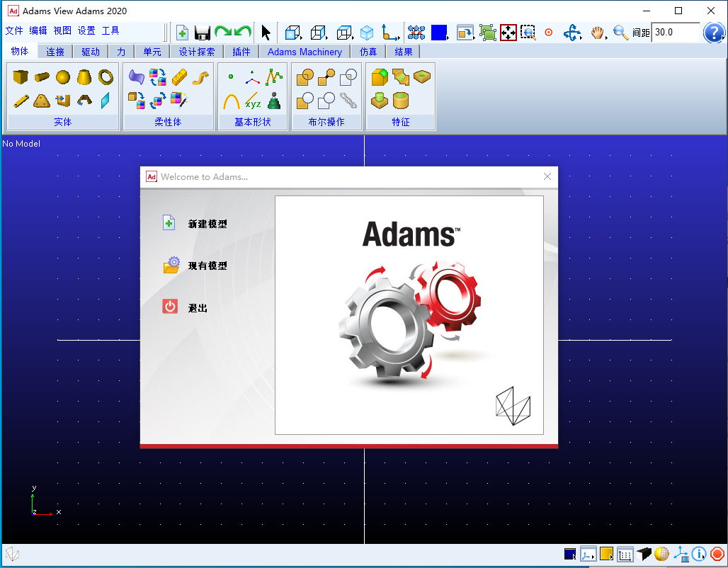Switch to the 插件 ribbon tab

click(x=241, y=52)
